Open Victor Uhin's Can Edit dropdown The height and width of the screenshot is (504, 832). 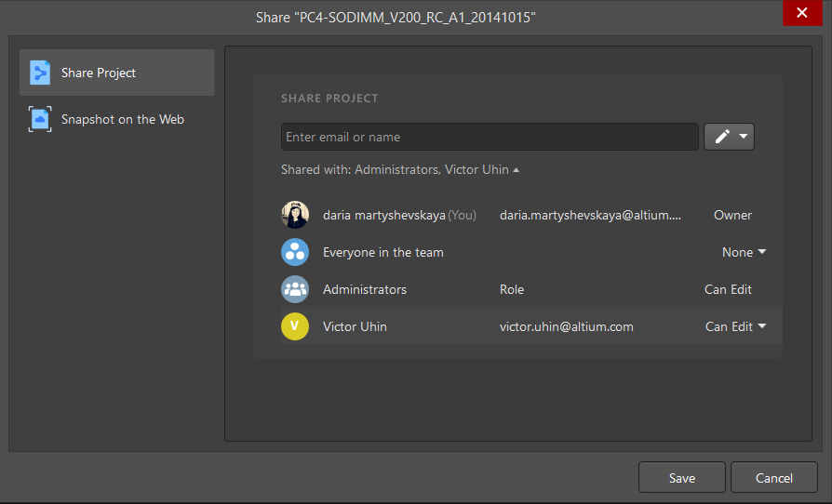[x=735, y=326]
